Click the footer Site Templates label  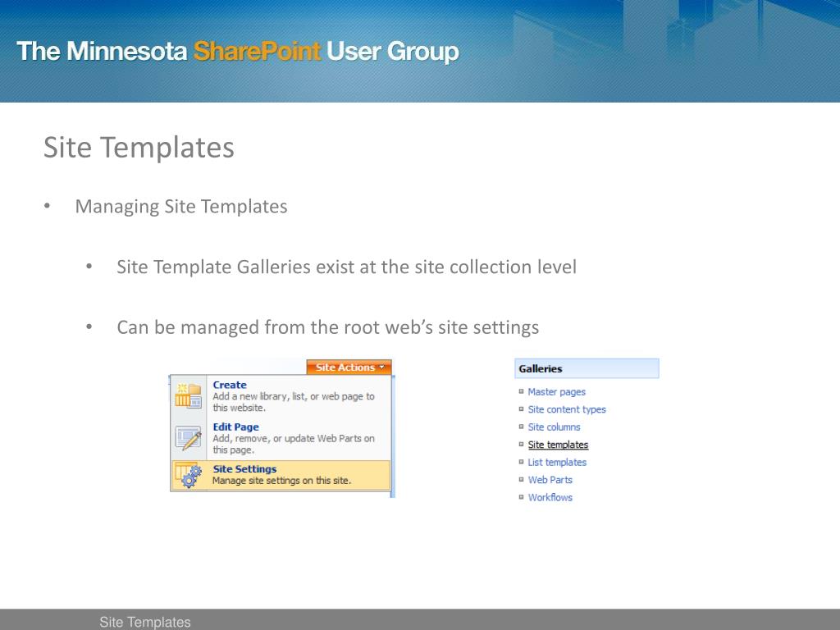[x=144, y=622]
